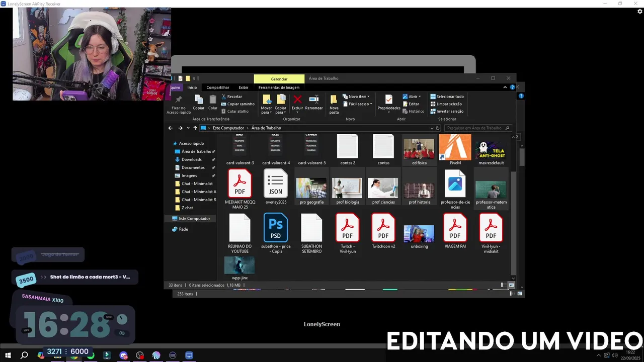Click Colar atalho in ribbon
644x362 pixels.
click(x=234, y=111)
